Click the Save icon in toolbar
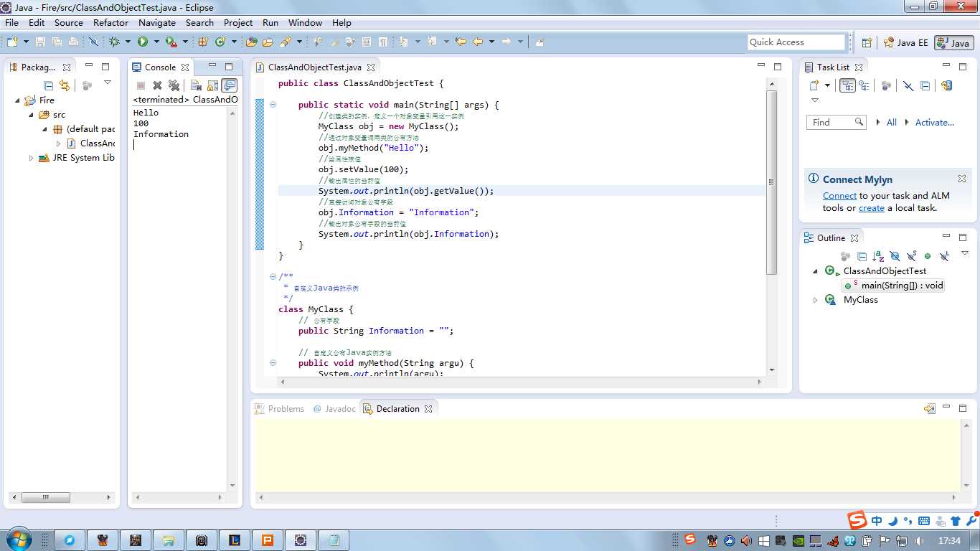Viewport: 980px width, 551px height. [x=40, y=42]
